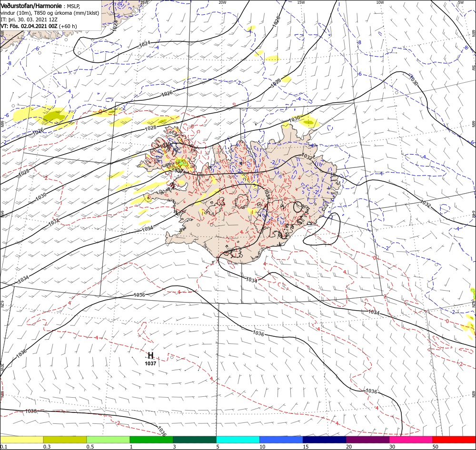Choose the navy 15 mm legend swatch
476x450 pixels.
click(324, 440)
